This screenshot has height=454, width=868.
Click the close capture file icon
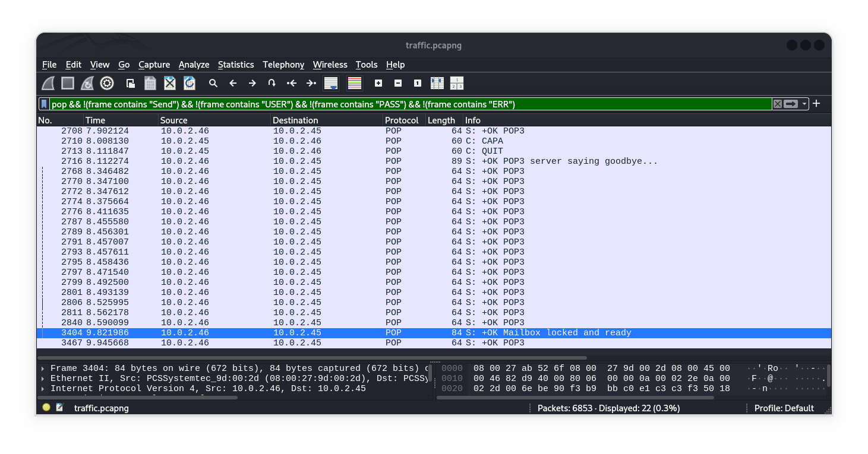tap(170, 83)
